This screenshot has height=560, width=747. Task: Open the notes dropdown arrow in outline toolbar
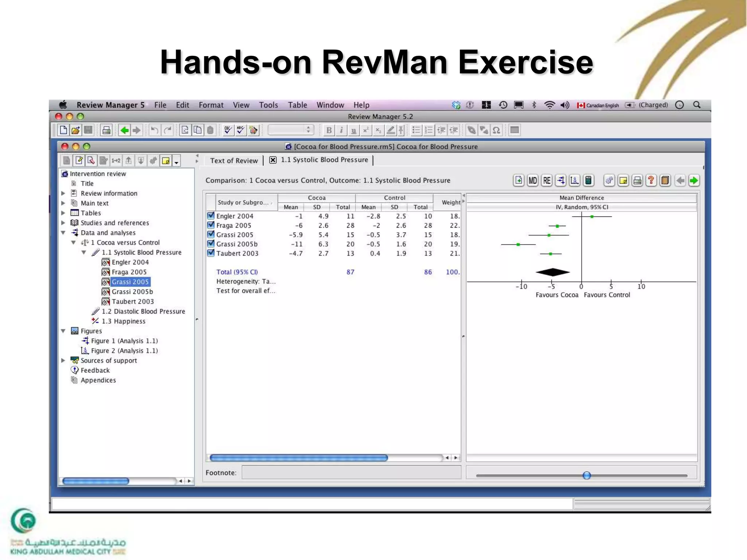(177, 162)
